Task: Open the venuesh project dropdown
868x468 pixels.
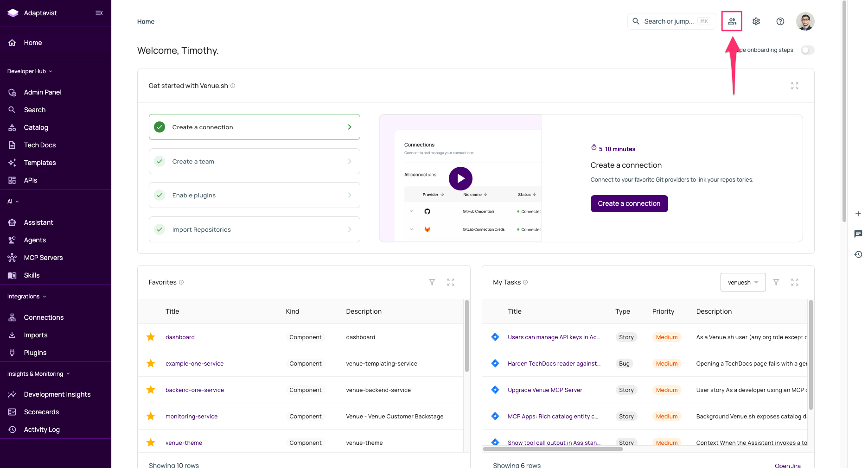Action: [743, 282]
